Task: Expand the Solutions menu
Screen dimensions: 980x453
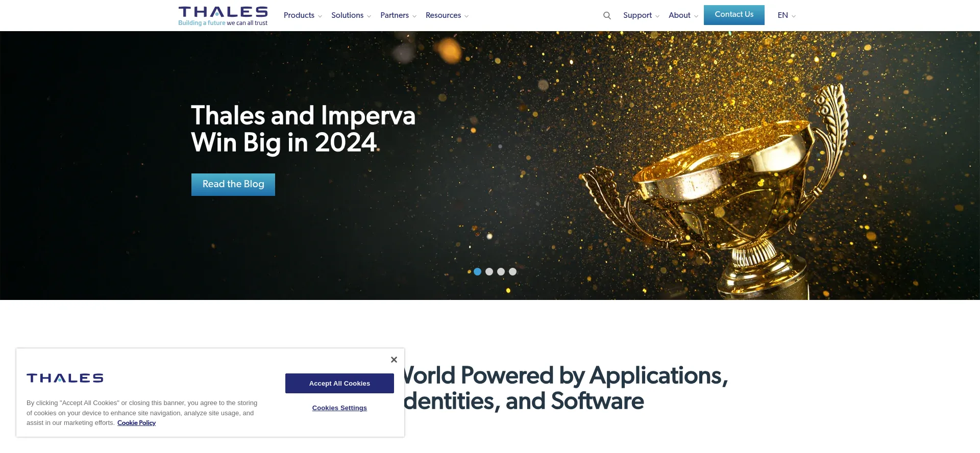Action: [x=351, y=15]
